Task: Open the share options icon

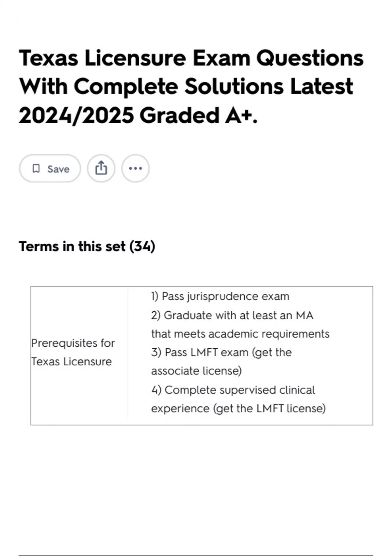Action: pyautogui.click(x=101, y=168)
